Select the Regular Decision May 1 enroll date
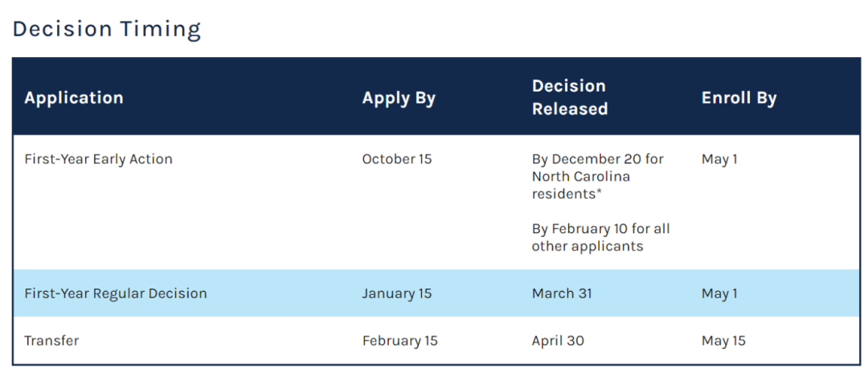 [719, 293]
